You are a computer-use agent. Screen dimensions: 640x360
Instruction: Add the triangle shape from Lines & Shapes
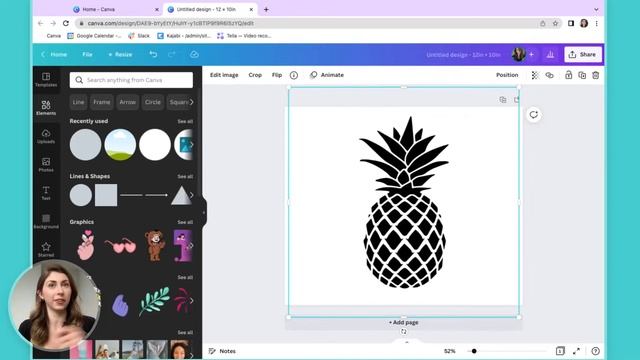(181, 195)
